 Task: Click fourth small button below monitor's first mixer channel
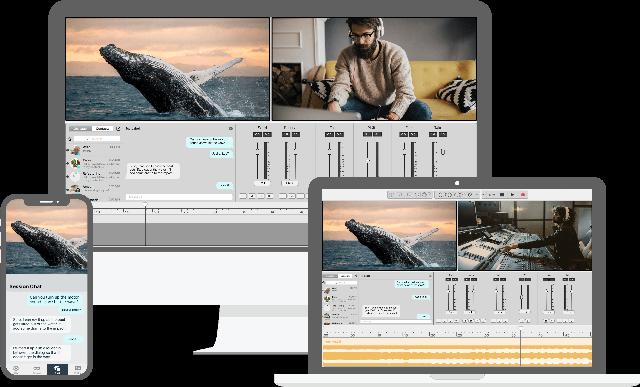click(270, 196)
